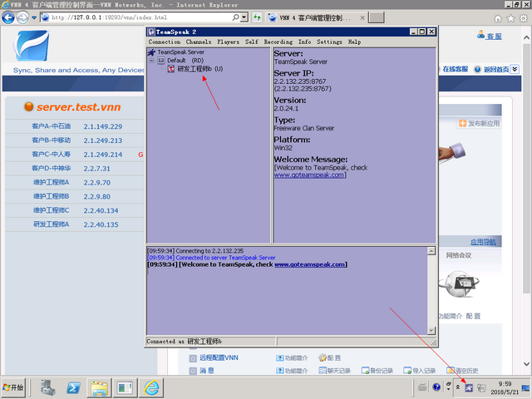Open 功能简介 in the 远程配置VNN row
Image resolution: width=532 pixels, height=399 pixels.
292,358
